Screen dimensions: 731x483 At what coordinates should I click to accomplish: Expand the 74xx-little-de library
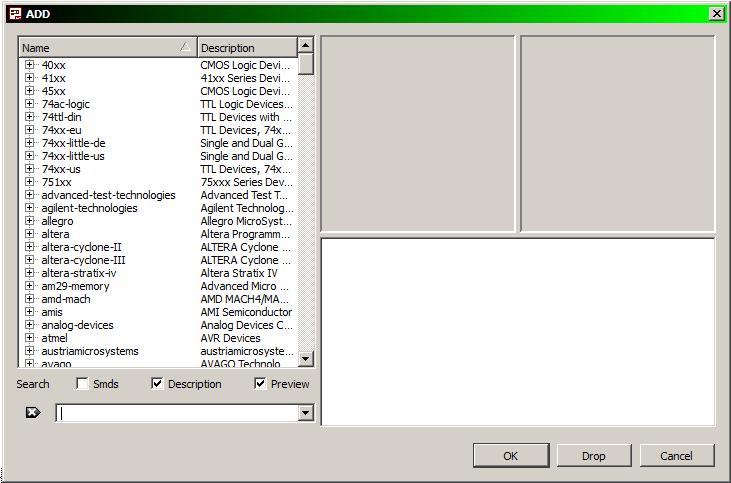pyautogui.click(x=29, y=143)
